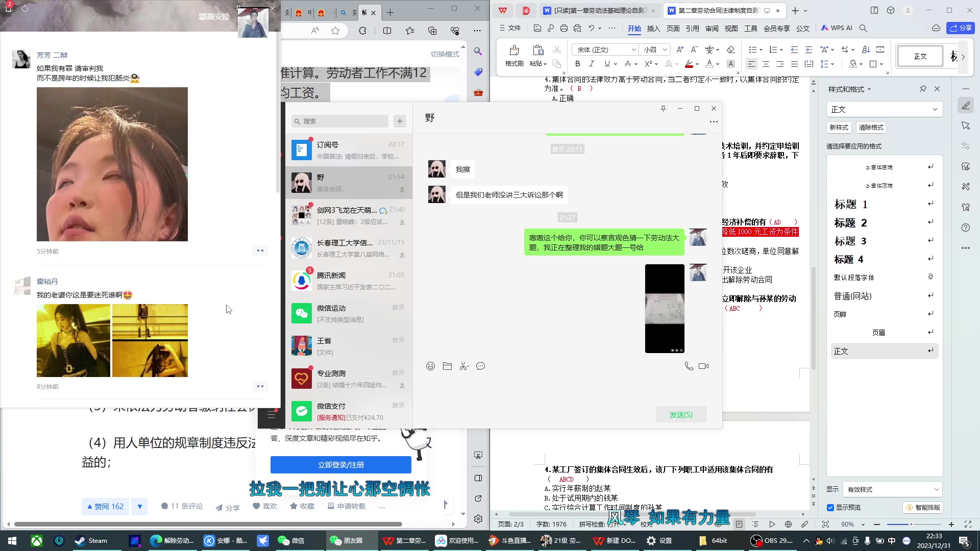Click the 清除格式 button in styles panel
The width and height of the screenshot is (980, 551).
[871, 128]
